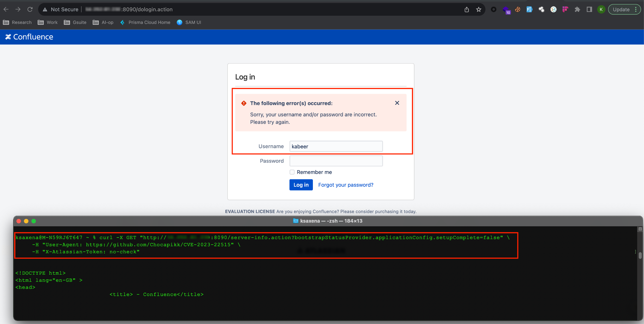Click the Confluence logo in header
The height and width of the screenshot is (324, 644).
pos(29,37)
